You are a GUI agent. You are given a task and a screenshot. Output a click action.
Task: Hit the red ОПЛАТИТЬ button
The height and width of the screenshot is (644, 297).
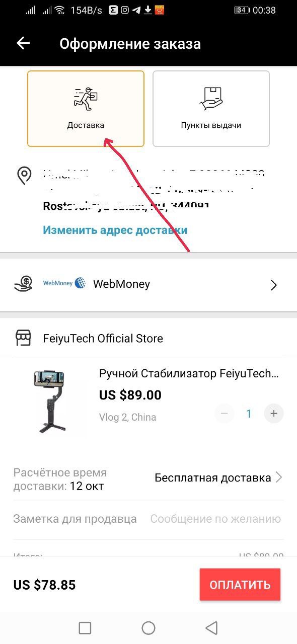point(240,585)
